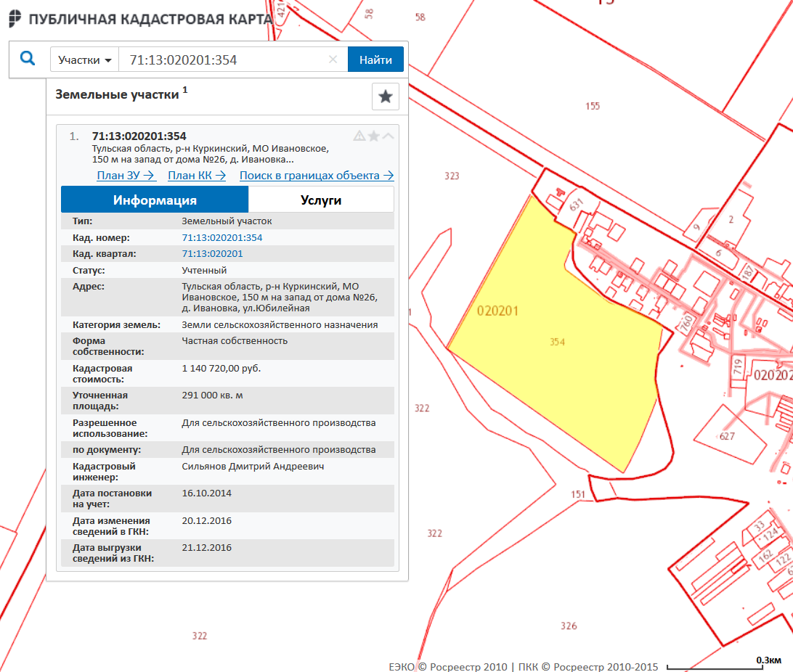This screenshot has height=672, width=793.
Task: Select the Информация tab
Action: pyautogui.click(x=155, y=200)
